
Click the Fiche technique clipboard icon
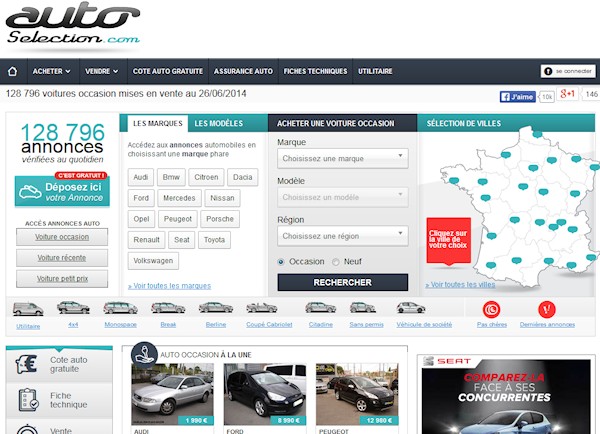pyautogui.click(x=28, y=400)
